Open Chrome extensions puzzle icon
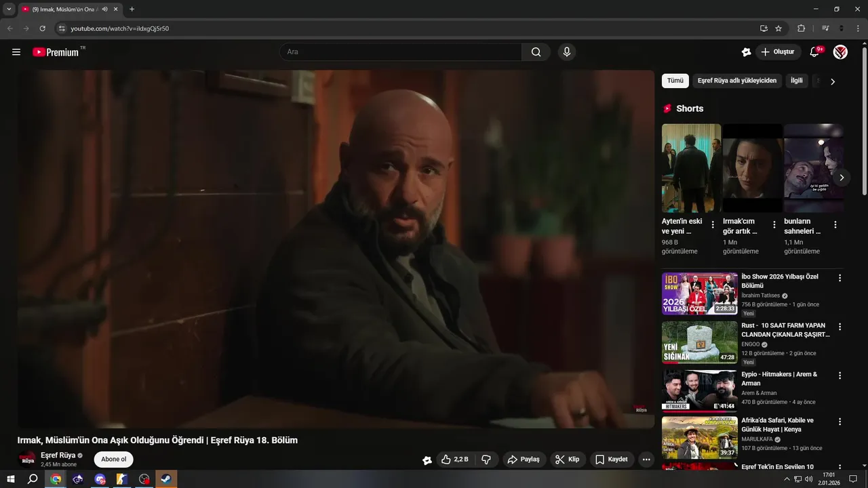Viewport: 868px width, 488px height. click(x=801, y=28)
